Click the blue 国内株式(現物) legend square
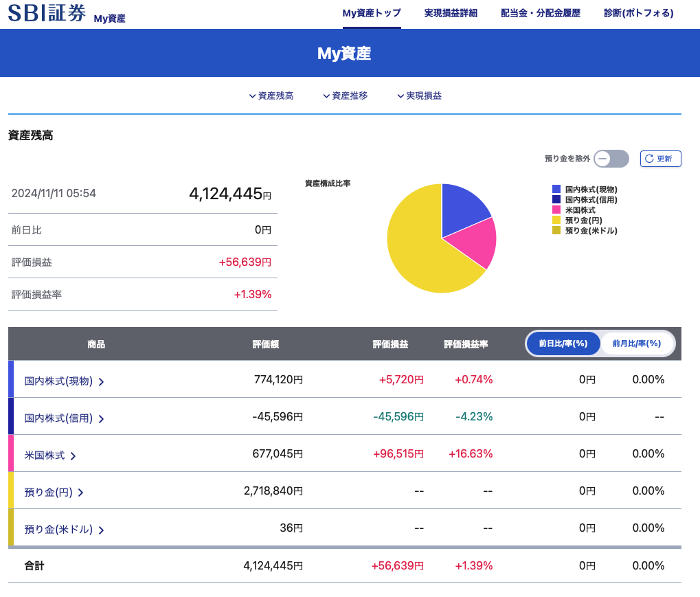 556,189
